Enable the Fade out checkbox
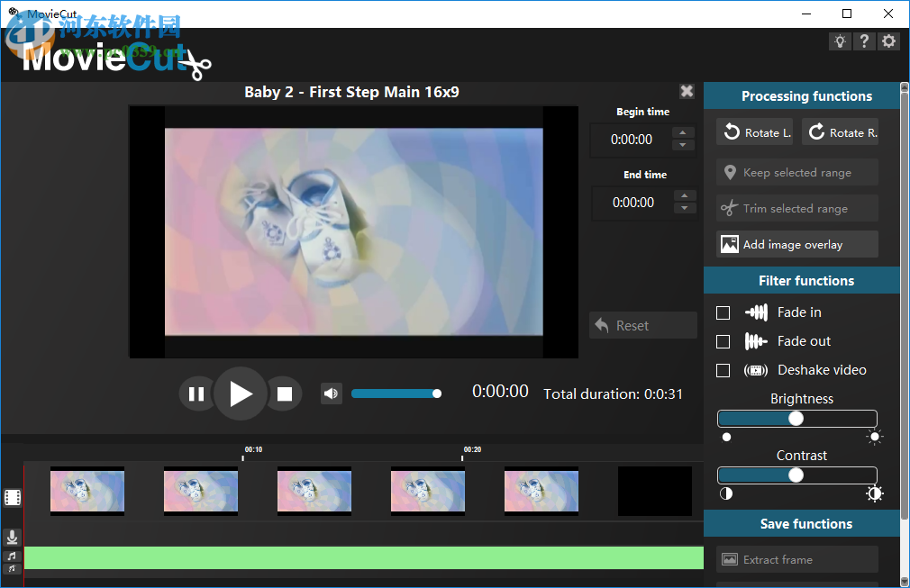The height and width of the screenshot is (588, 910). (x=723, y=341)
